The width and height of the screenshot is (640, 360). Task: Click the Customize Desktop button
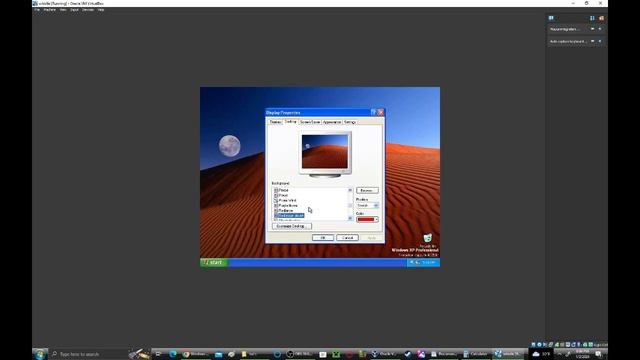[x=291, y=226]
